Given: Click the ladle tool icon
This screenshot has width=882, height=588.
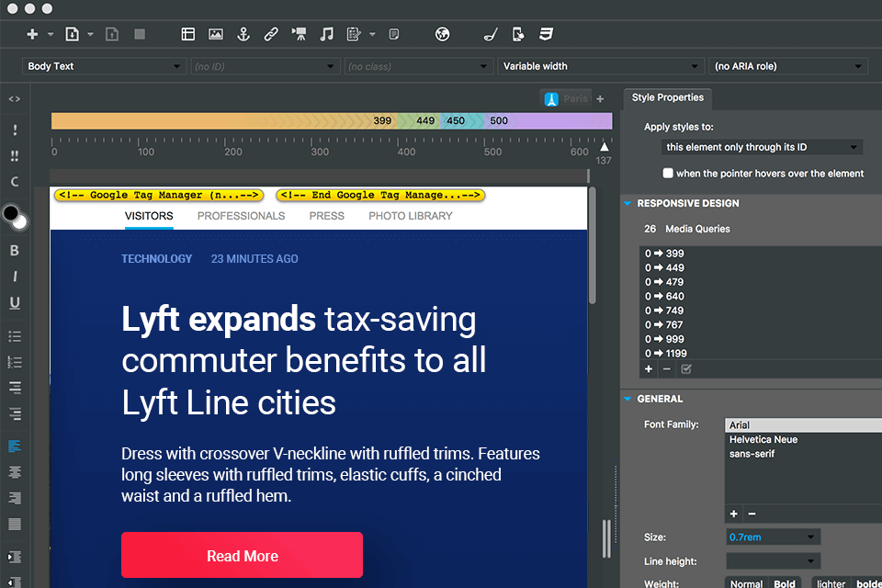Looking at the screenshot, I should click(x=491, y=34).
